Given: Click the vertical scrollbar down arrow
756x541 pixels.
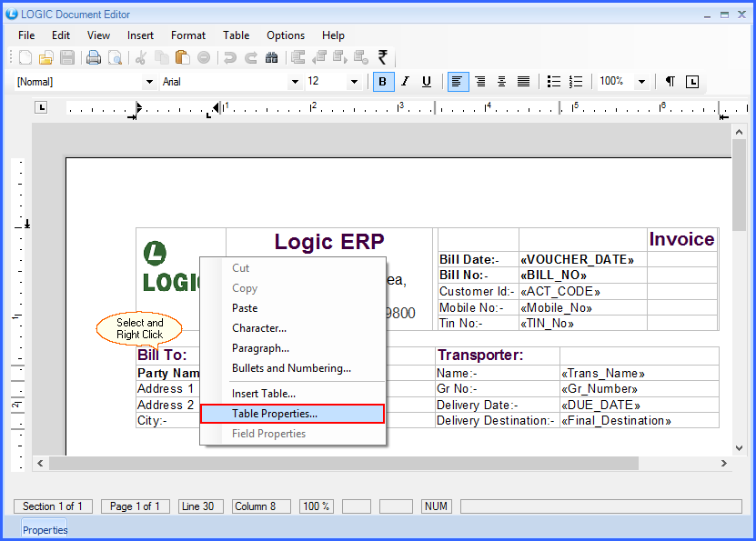Looking at the screenshot, I should (x=739, y=448).
